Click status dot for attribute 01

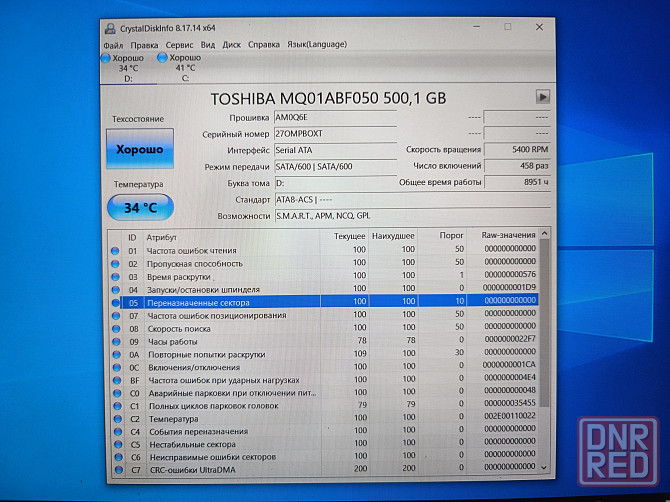coord(115,251)
